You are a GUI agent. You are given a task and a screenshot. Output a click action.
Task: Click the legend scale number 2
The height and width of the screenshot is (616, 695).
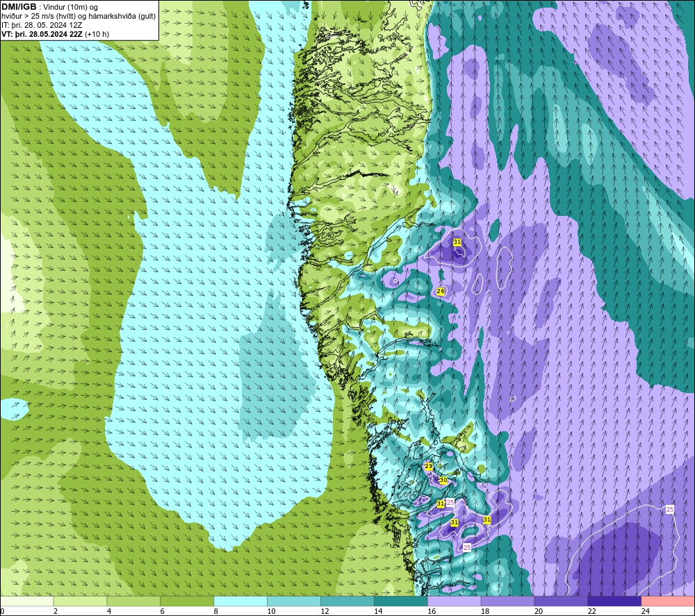56,611
